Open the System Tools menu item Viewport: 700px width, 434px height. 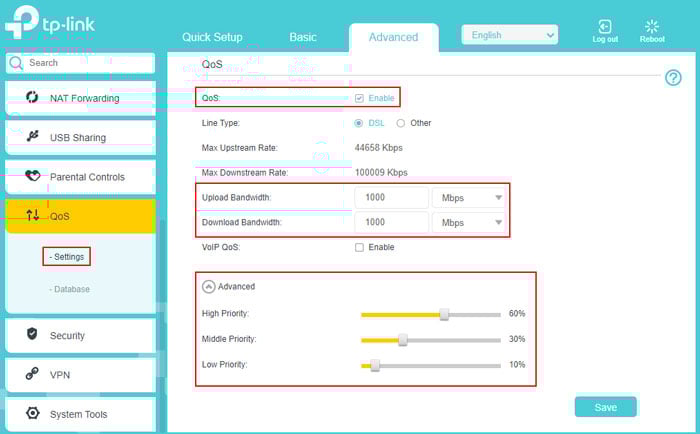pyautogui.click(x=81, y=414)
